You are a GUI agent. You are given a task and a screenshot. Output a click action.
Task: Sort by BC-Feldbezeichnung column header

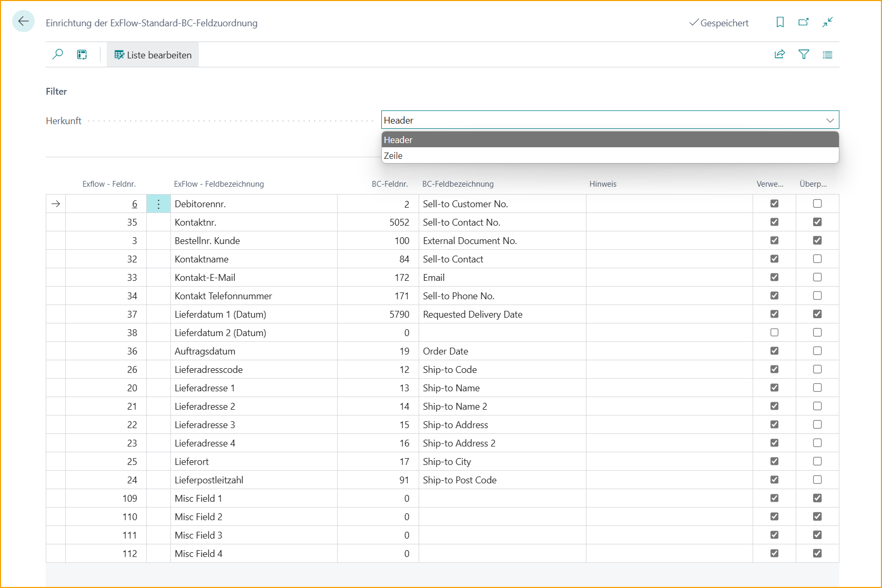[458, 184]
